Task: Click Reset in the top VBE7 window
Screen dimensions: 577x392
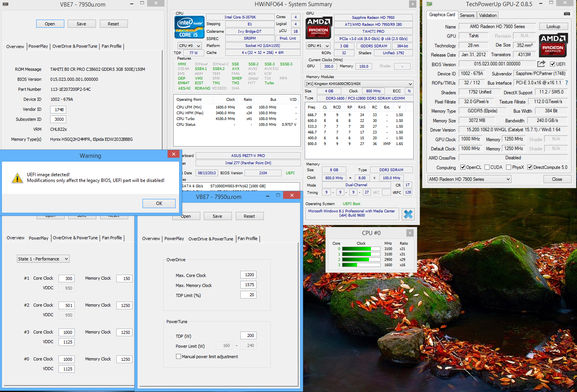Action: (x=114, y=24)
